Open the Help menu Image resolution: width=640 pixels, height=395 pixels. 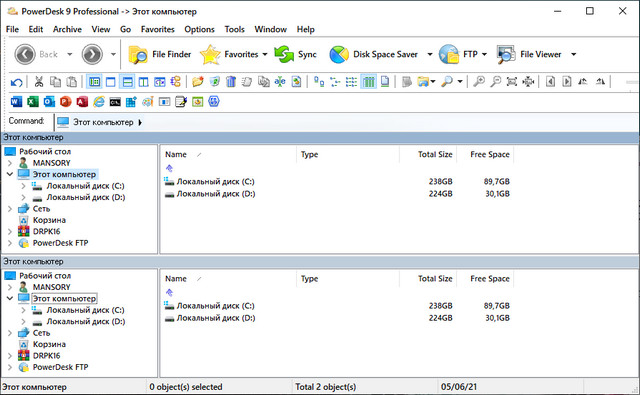tap(305, 29)
